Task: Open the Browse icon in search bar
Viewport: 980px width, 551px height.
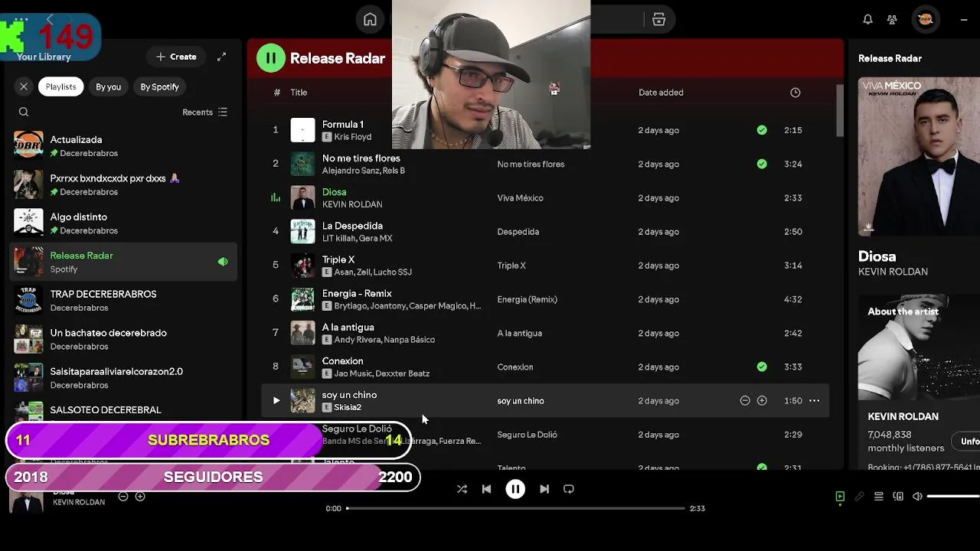Action: pyautogui.click(x=658, y=20)
